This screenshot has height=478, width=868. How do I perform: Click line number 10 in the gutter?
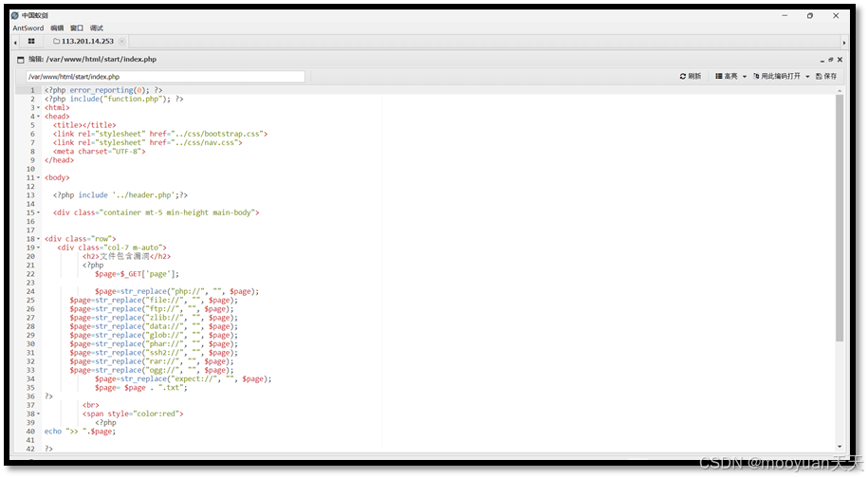30,169
